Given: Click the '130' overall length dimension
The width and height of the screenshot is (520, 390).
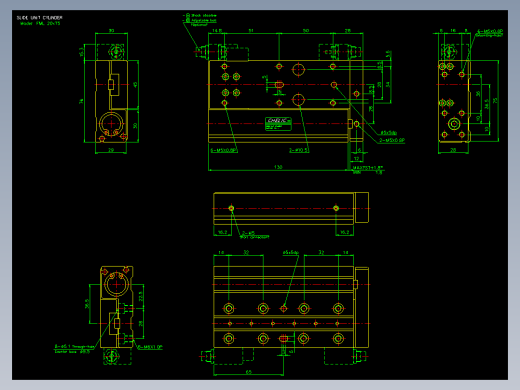Looking at the screenshot, I should (278, 167).
